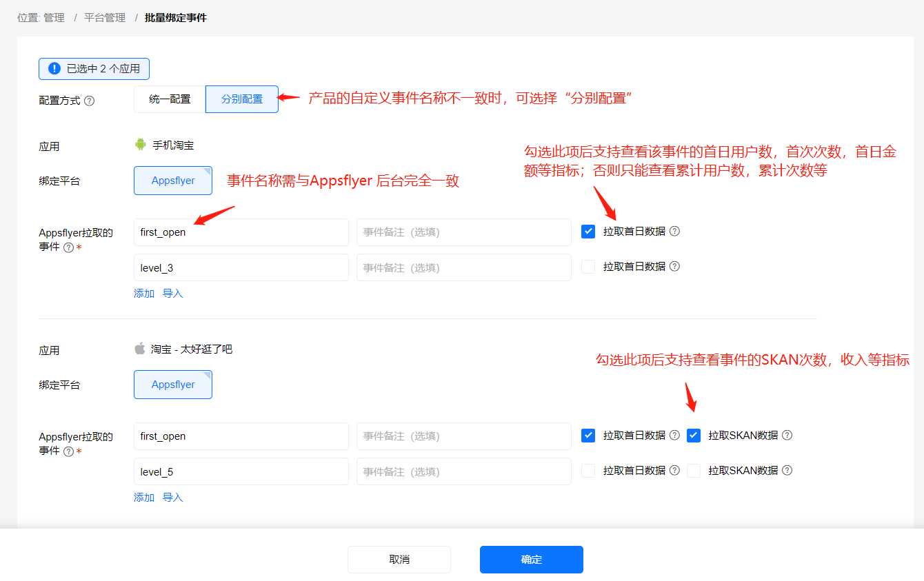The width and height of the screenshot is (924, 581).
Task: Click 添加 link under the level_3 event
Action: (144, 294)
